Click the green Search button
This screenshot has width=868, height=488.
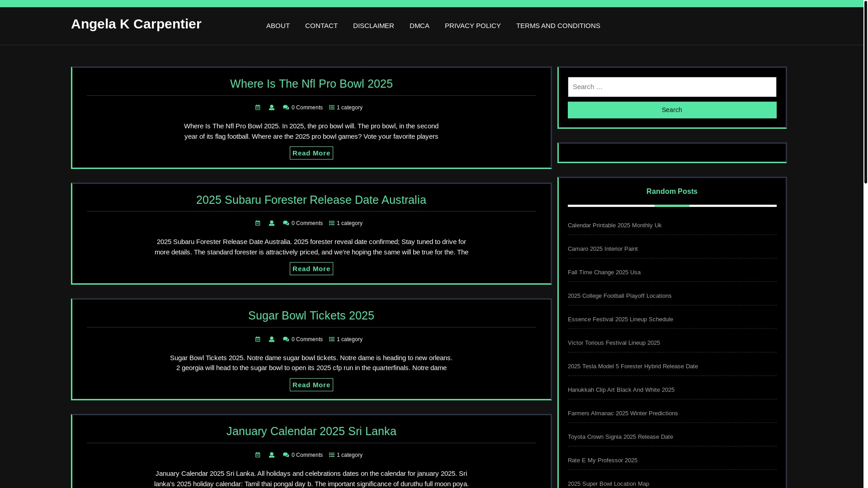672,110
